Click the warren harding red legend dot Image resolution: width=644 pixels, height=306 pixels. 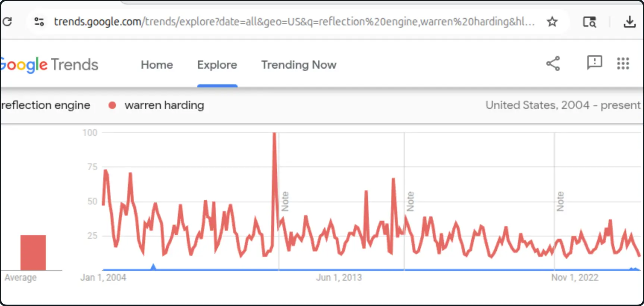coord(112,106)
